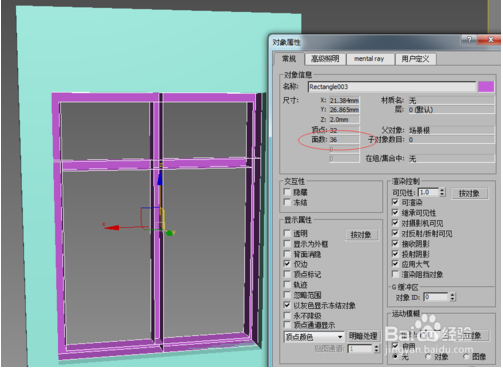Click the 贴图通道 value field
The height and width of the screenshot is (369, 503).
[x=360, y=349]
